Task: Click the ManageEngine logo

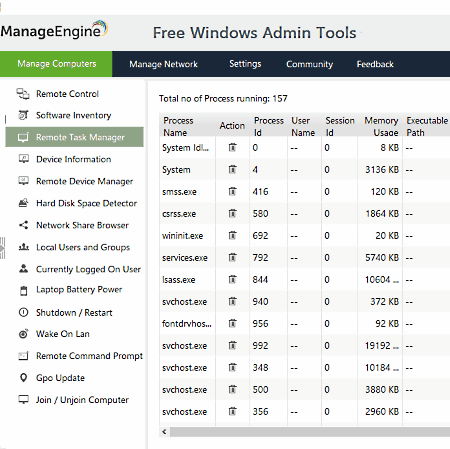Action: coord(54,30)
